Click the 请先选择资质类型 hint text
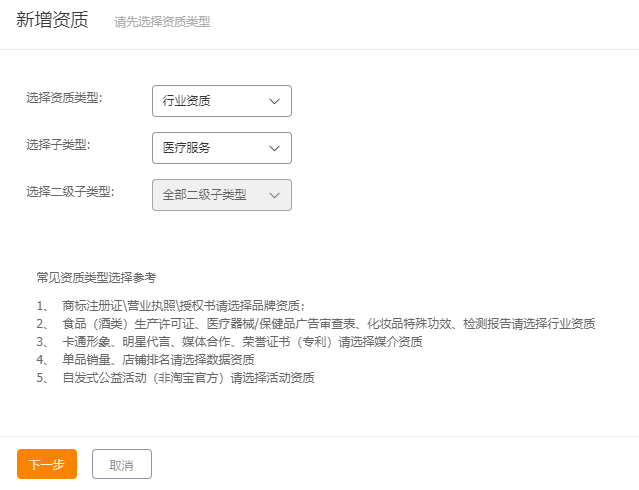 click(162, 22)
